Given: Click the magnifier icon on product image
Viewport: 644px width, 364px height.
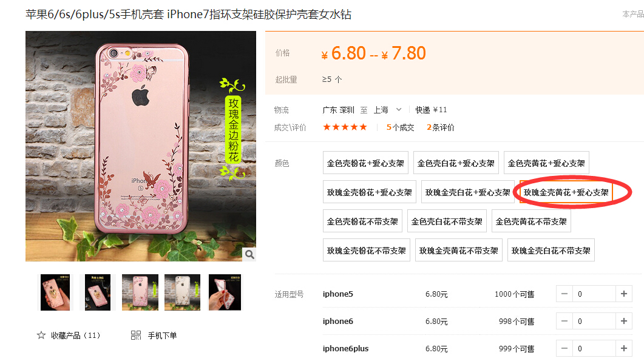Looking at the screenshot, I should click(249, 254).
